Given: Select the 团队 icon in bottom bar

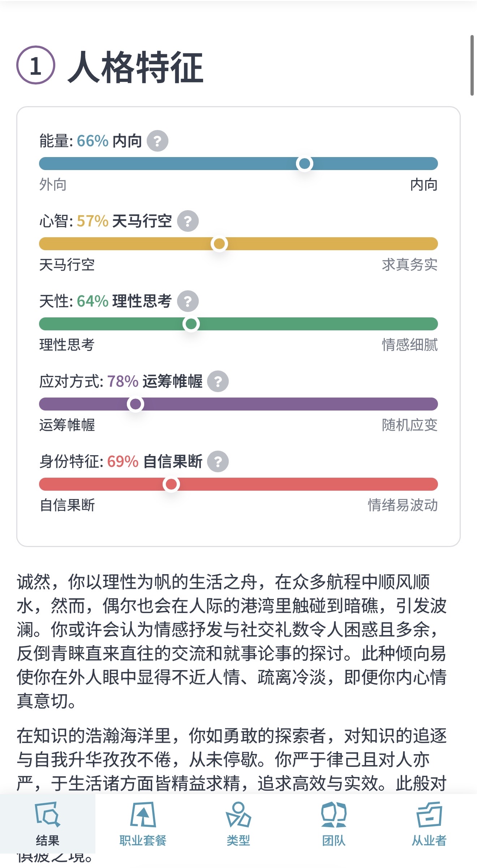Looking at the screenshot, I should (334, 815).
